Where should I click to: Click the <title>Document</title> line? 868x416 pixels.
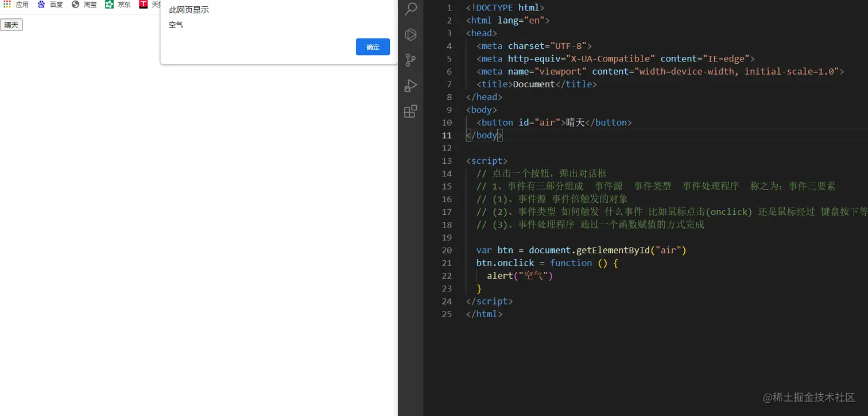[537, 84]
